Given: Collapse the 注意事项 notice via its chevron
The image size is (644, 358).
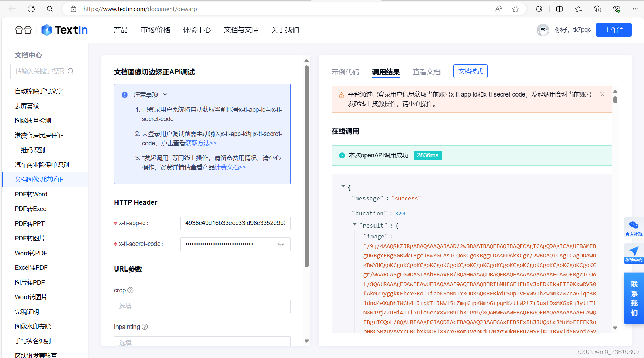Looking at the screenshot, I should click(x=165, y=94).
